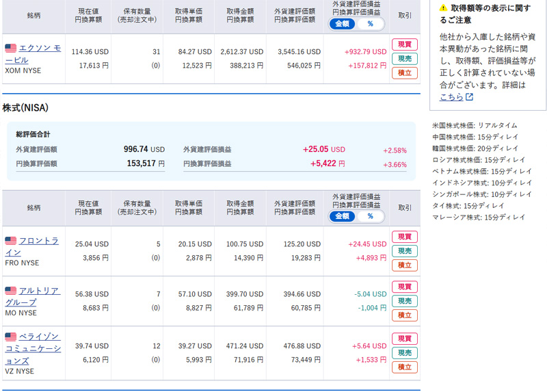The image size is (547, 392).
Task: Switch top table toggle to percent display
Action: [x=371, y=24]
